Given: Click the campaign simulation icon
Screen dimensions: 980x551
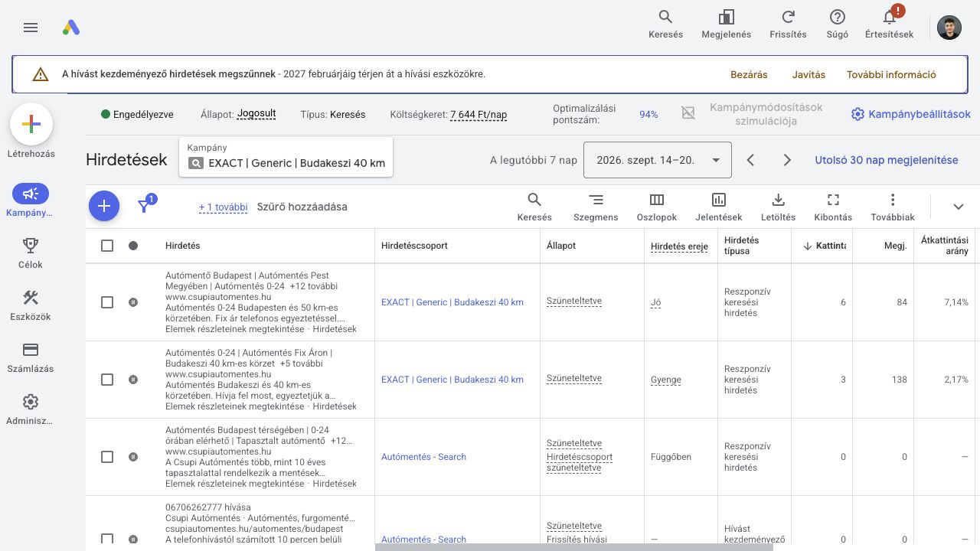Looking at the screenshot, I should click(688, 113).
